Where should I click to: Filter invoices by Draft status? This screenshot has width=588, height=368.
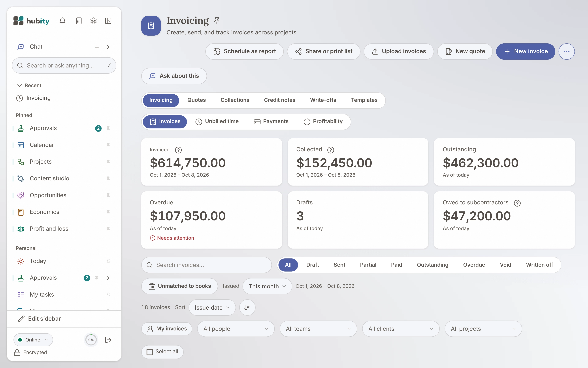click(x=313, y=265)
